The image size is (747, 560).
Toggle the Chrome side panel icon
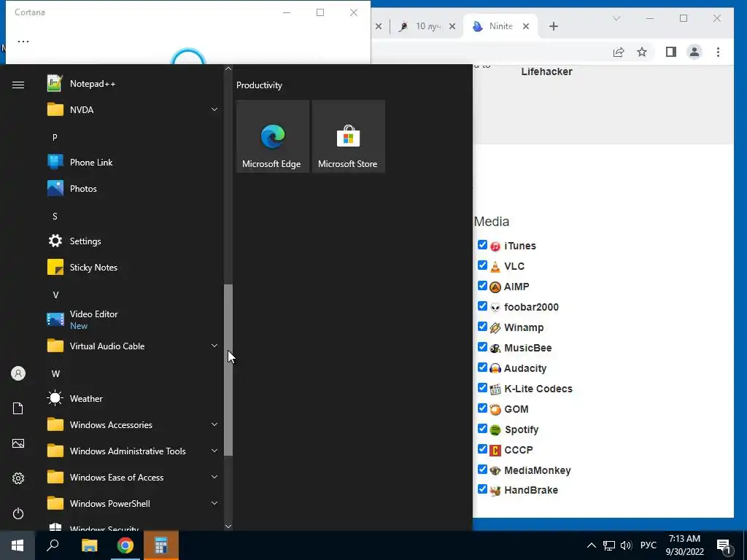pos(671,52)
